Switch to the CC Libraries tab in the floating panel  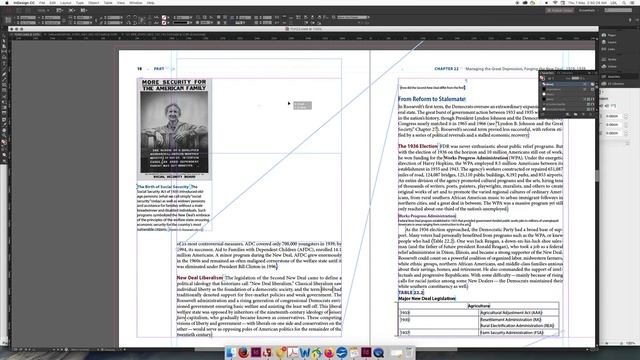point(565,73)
